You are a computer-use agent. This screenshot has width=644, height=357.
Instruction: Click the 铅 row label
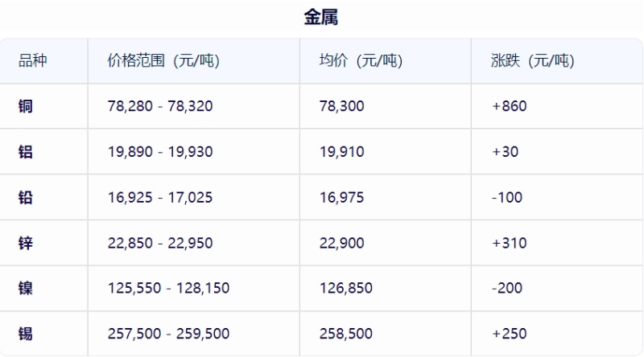click(x=26, y=197)
